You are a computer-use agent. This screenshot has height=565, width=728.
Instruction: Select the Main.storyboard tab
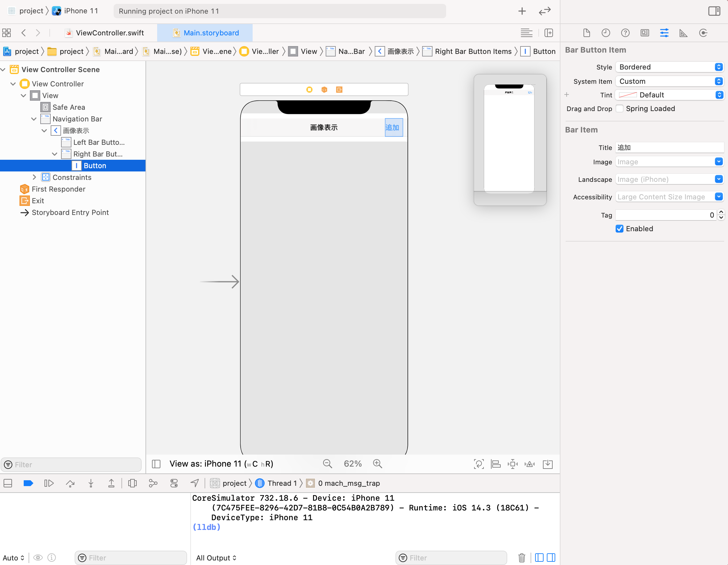pyautogui.click(x=211, y=33)
